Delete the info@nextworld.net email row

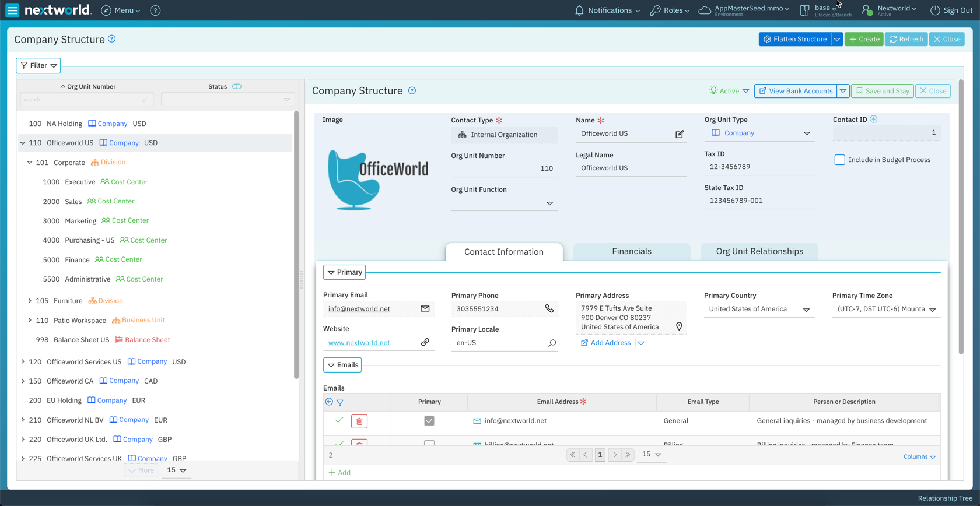(359, 421)
